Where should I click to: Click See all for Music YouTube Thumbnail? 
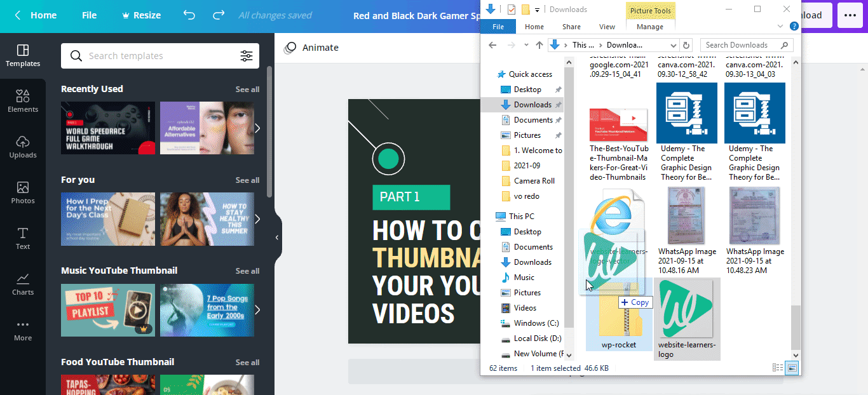247,271
